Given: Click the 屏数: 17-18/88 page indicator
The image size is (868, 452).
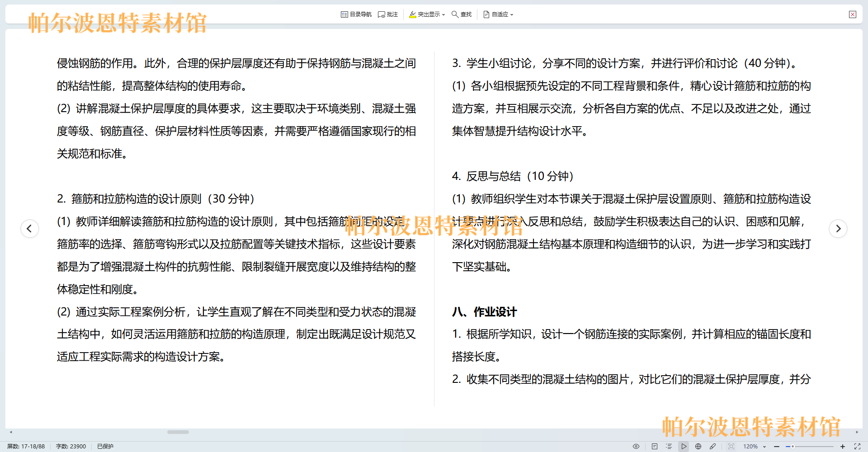Looking at the screenshot, I should click(26, 446).
